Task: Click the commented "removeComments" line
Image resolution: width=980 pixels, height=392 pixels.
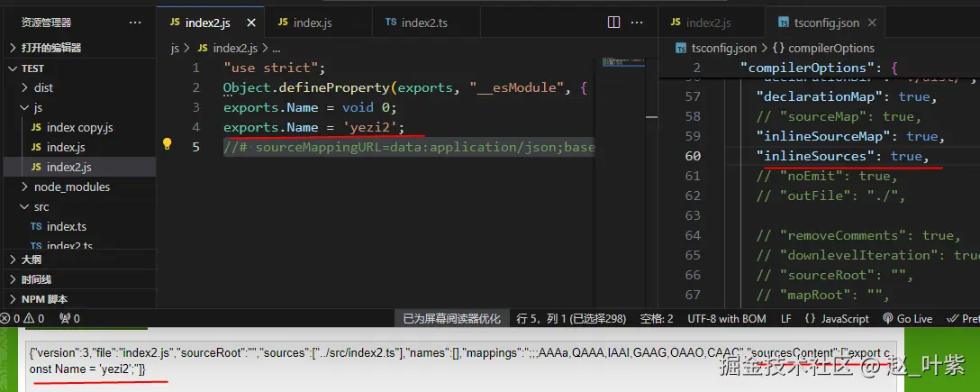Action: 858,235
